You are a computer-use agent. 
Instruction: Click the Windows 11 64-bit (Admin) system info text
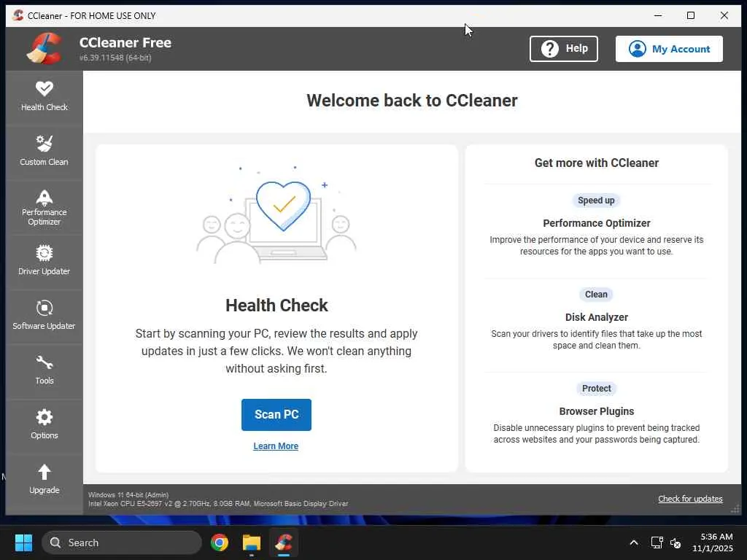pyautogui.click(x=128, y=495)
